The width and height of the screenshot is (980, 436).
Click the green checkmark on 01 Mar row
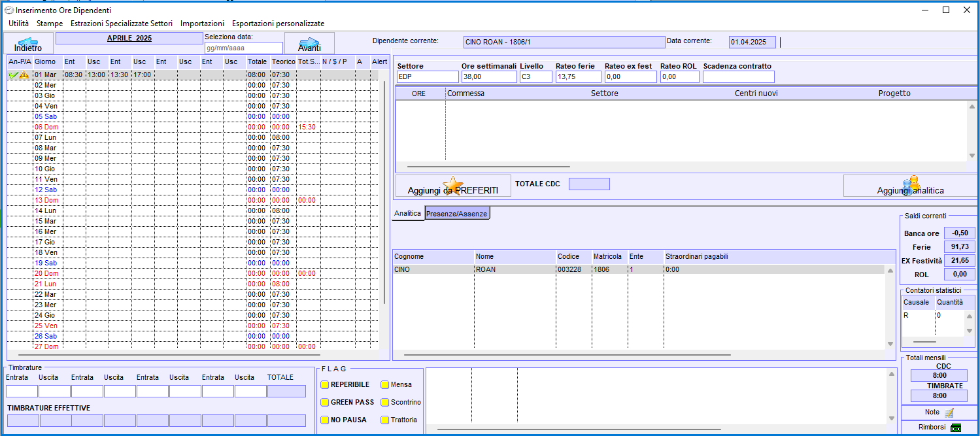(13, 75)
